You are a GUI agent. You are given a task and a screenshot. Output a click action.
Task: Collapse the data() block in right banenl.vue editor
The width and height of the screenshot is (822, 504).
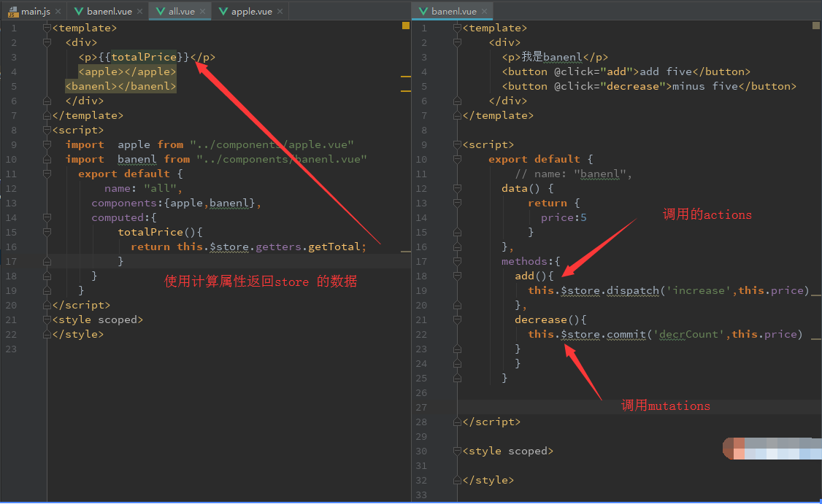pyautogui.click(x=457, y=189)
